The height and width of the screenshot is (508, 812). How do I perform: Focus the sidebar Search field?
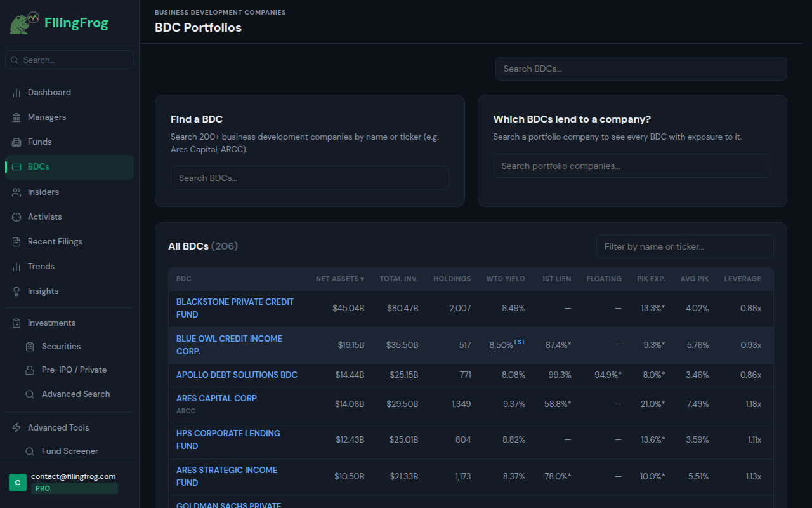click(70, 60)
